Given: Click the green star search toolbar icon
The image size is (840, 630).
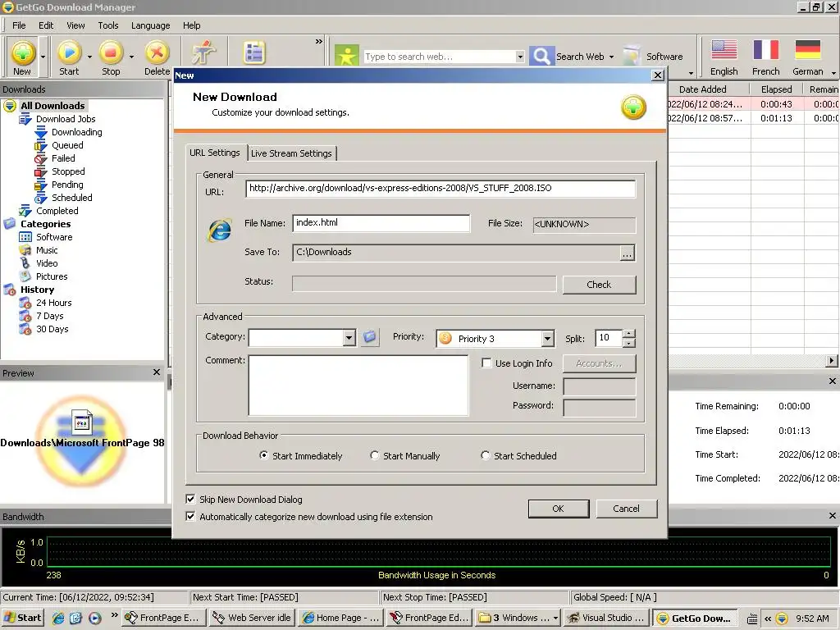Looking at the screenshot, I should (x=347, y=55).
